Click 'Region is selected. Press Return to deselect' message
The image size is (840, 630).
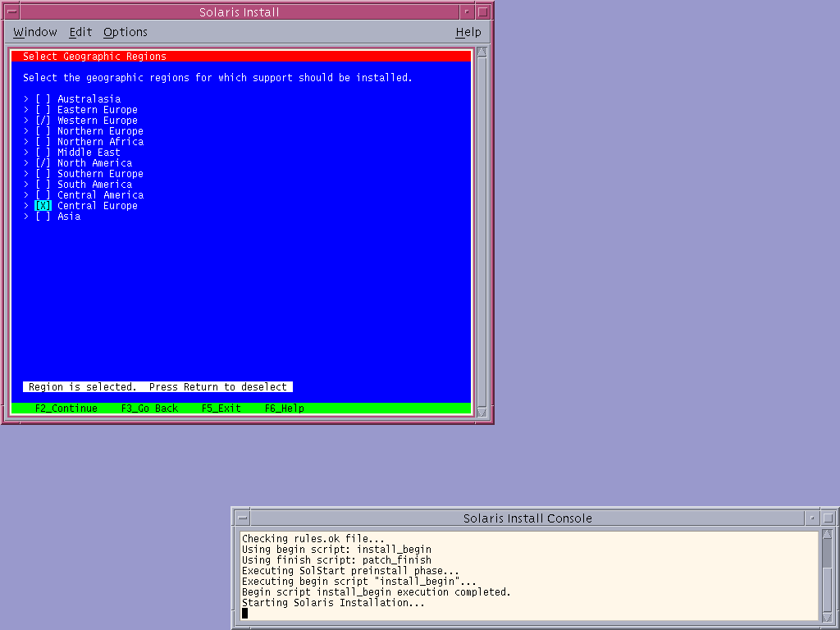pos(158,387)
